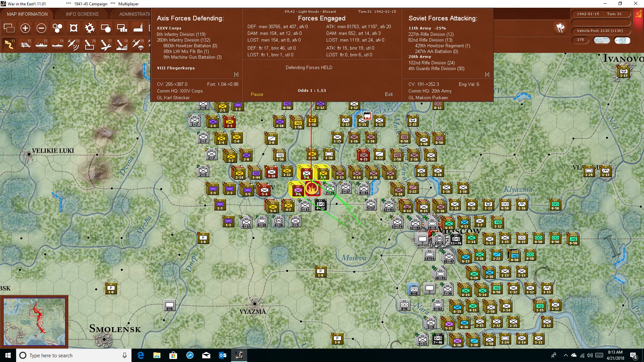
Task: Click the Type here to search box
Action: pos(74,356)
